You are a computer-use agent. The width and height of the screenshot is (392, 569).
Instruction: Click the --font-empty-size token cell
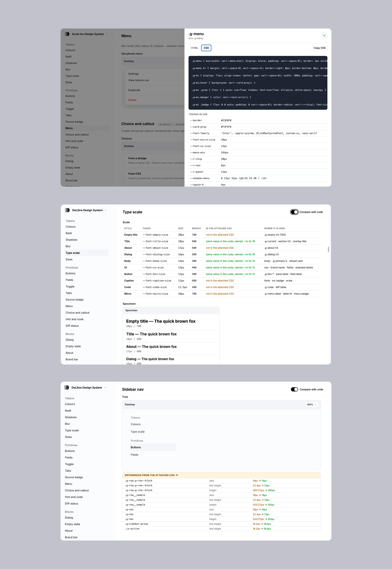click(x=155, y=235)
